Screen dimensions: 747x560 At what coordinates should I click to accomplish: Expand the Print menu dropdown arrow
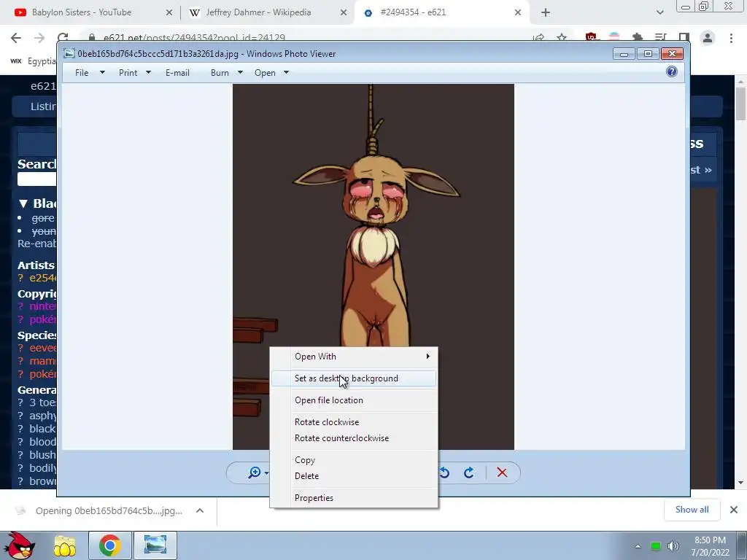tap(148, 73)
